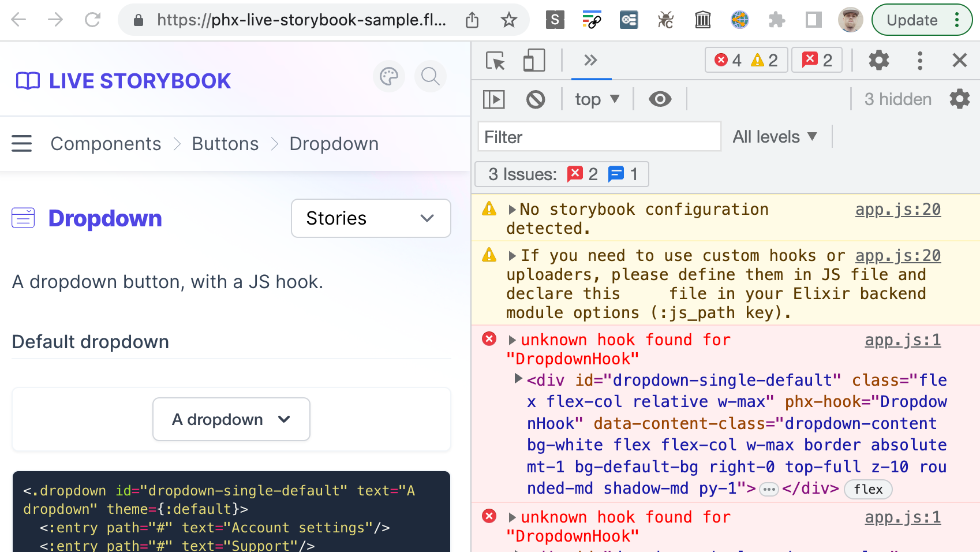Create a live expression with the eye icon
This screenshot has height=552, width=980.
pos(660,99)
